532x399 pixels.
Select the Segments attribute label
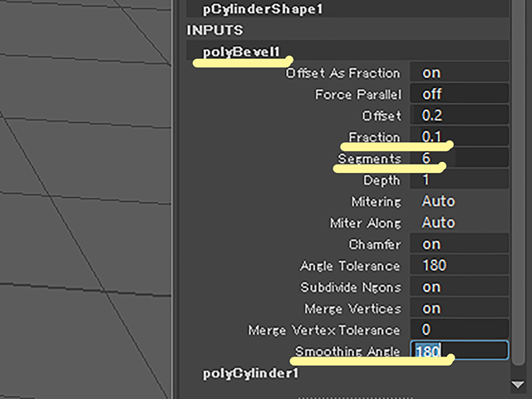pos(369,159)
